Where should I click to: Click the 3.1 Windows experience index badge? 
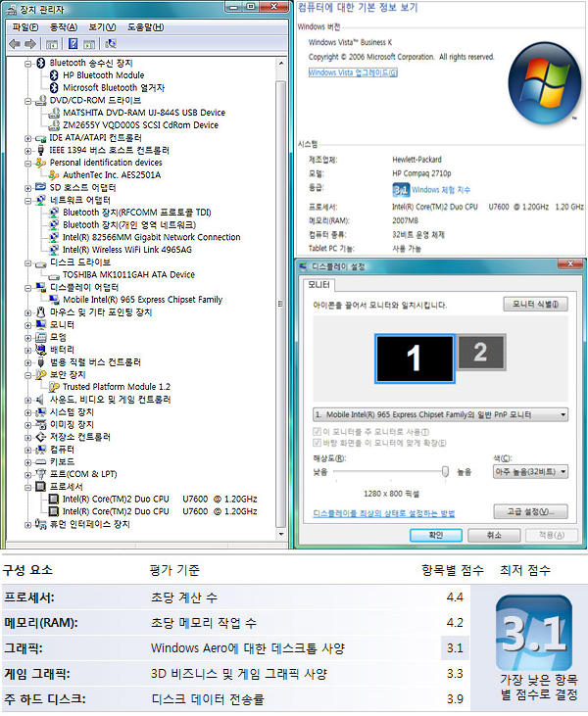(x=401, y=189)
